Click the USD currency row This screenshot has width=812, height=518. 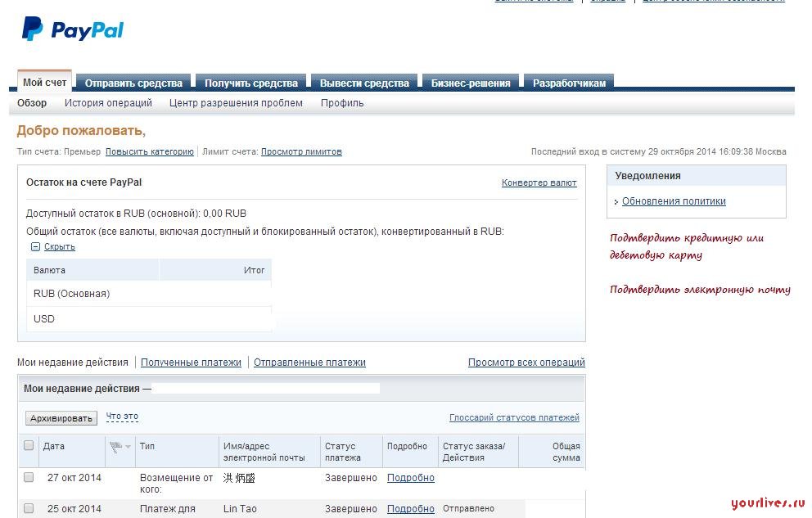[149, 319]
